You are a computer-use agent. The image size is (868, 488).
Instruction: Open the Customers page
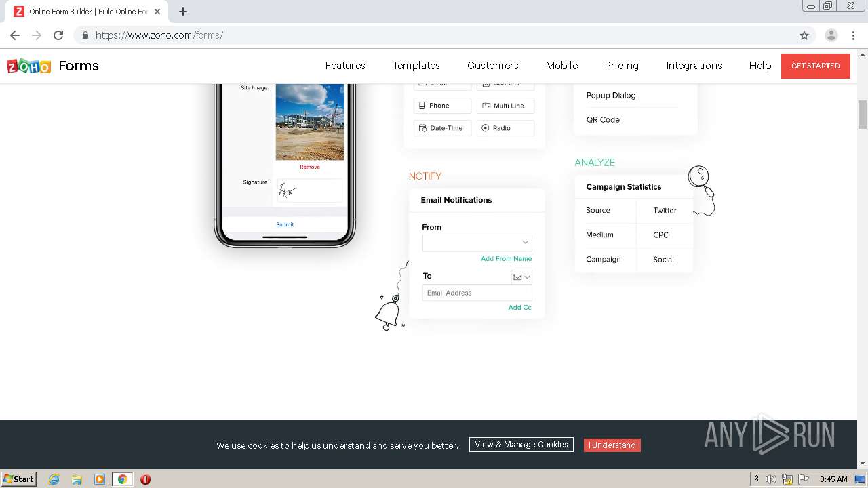[493, 66]
